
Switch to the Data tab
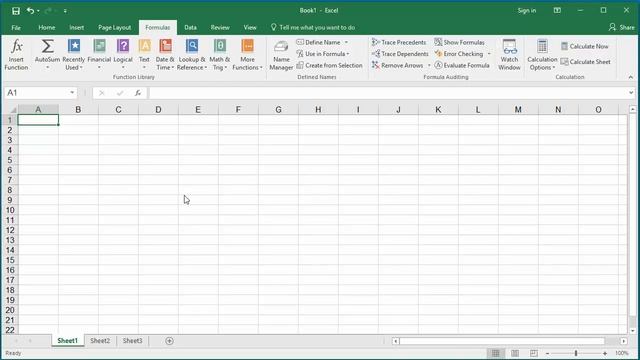point(190,28)
